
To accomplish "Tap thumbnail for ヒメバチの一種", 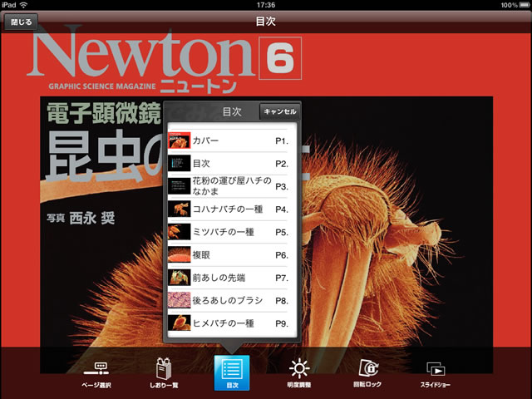I will pos(180,323).
